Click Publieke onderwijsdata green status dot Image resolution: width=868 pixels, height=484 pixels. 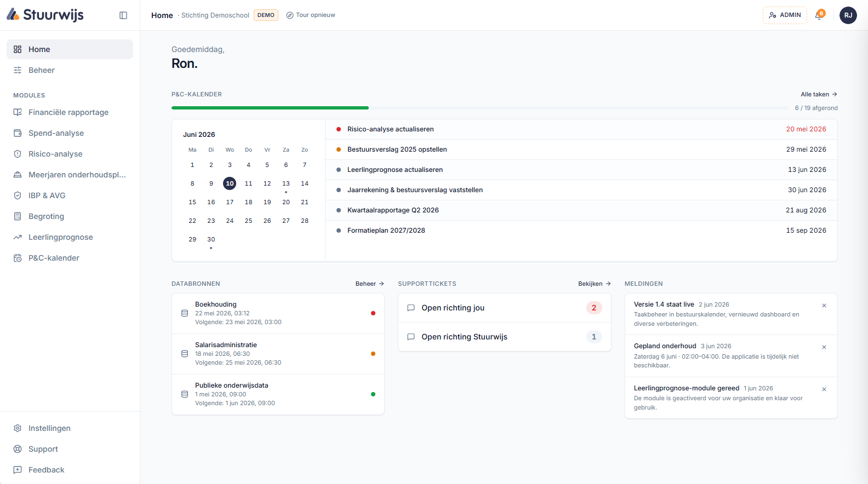pos(373,394)
